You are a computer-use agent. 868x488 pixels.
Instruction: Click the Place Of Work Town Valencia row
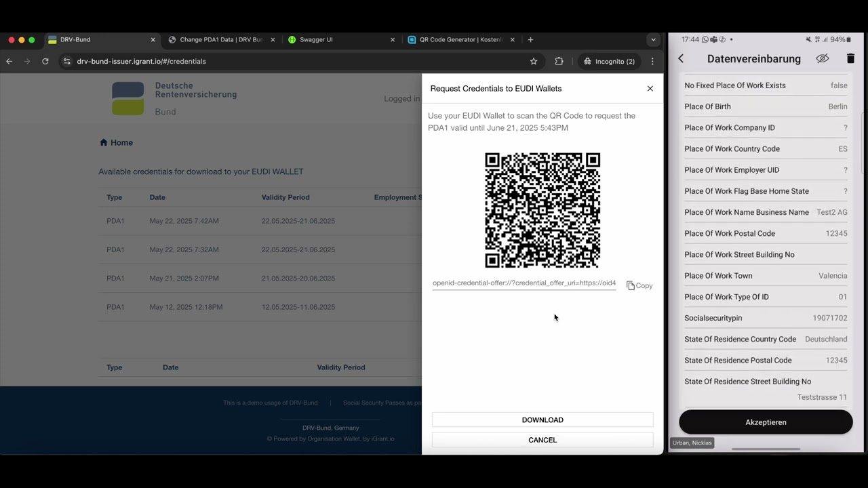tap(766, 276)
